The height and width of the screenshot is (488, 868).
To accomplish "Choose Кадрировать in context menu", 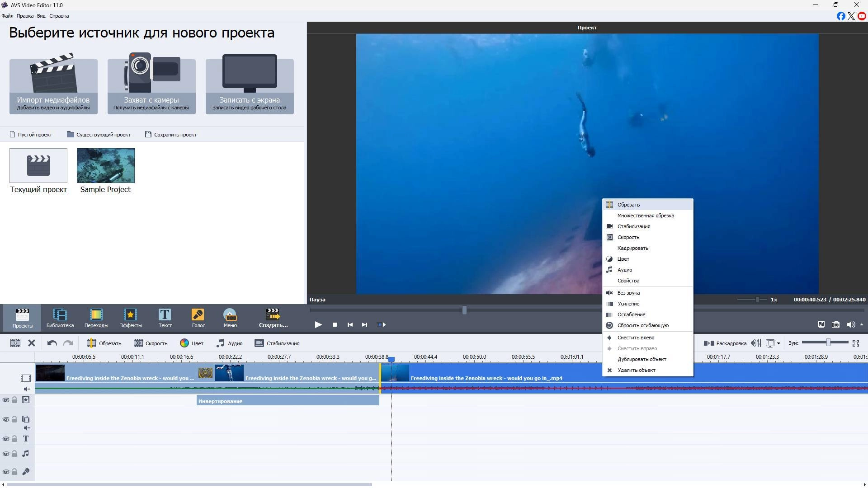I will click(648, 248).
